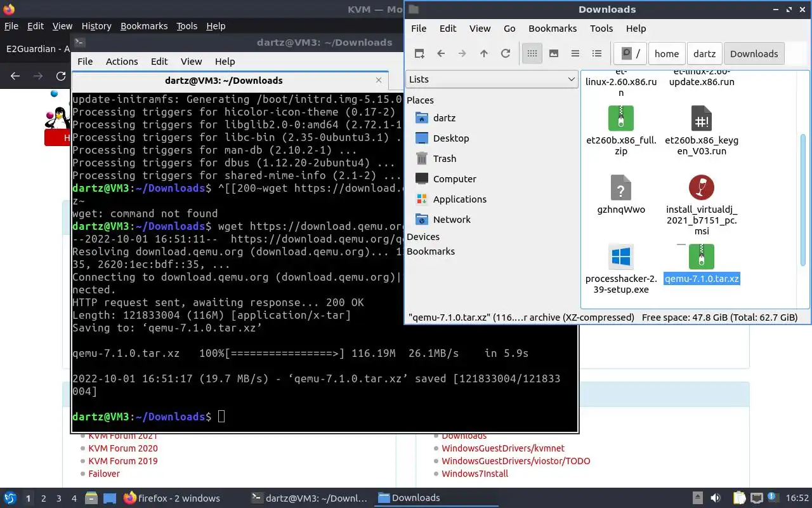The image size is (812, 508).
Task: Open new tab in file manager
Action: tap(419, 54)
